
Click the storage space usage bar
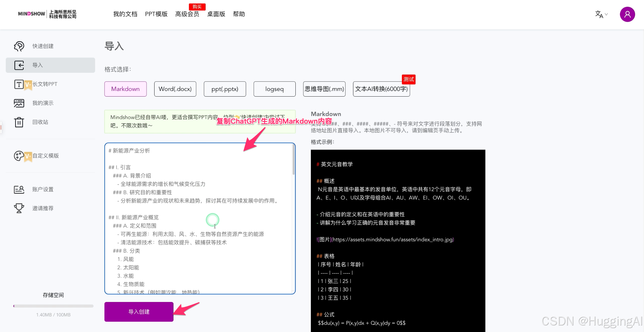point(53,306)
